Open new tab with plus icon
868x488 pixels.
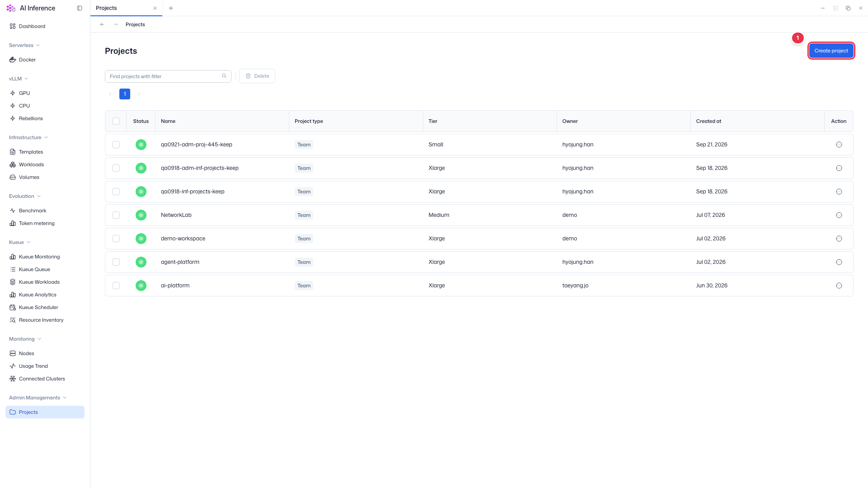(x=171, y=8)
